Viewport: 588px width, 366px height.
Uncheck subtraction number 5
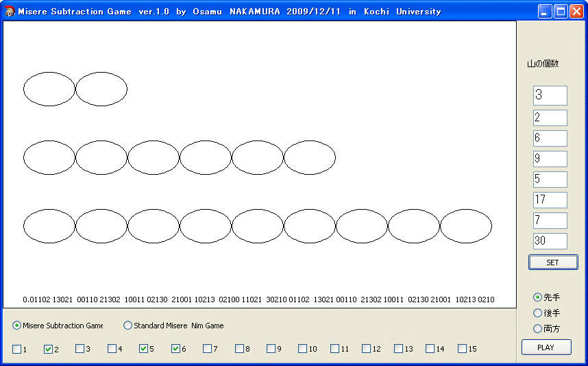(143, 349)
